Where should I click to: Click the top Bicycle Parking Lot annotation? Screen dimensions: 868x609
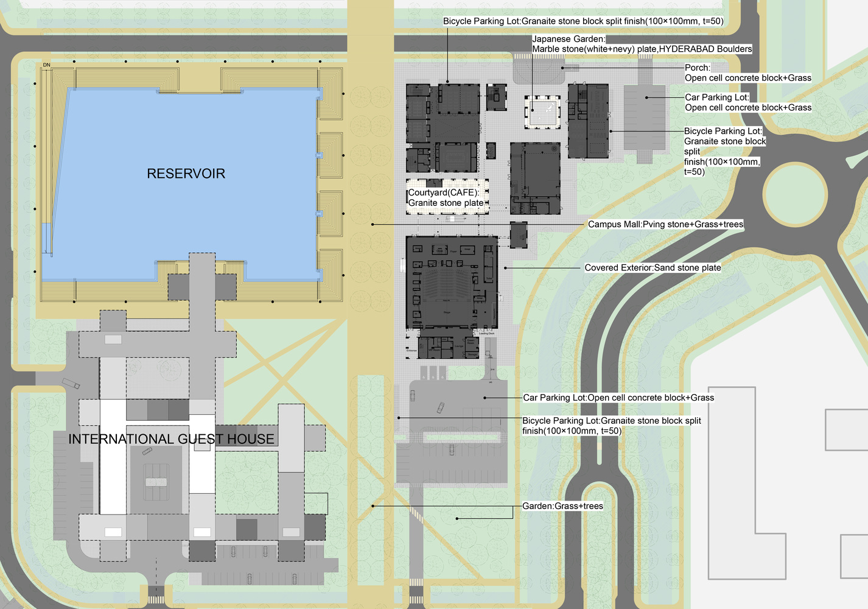tap(583, 21)
